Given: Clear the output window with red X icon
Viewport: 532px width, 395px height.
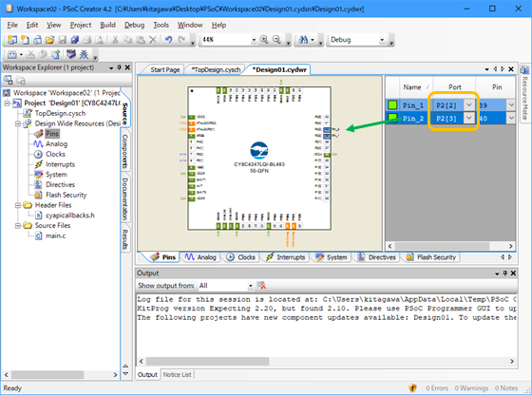Looking at the screenshot, I should pyautogui.click(x=261, y=286).
